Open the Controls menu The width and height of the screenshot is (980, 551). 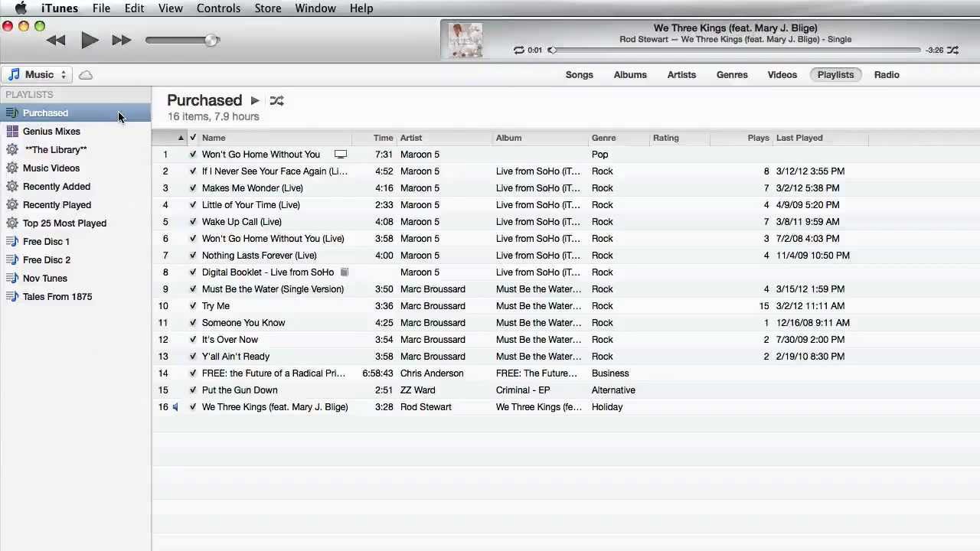218,8
